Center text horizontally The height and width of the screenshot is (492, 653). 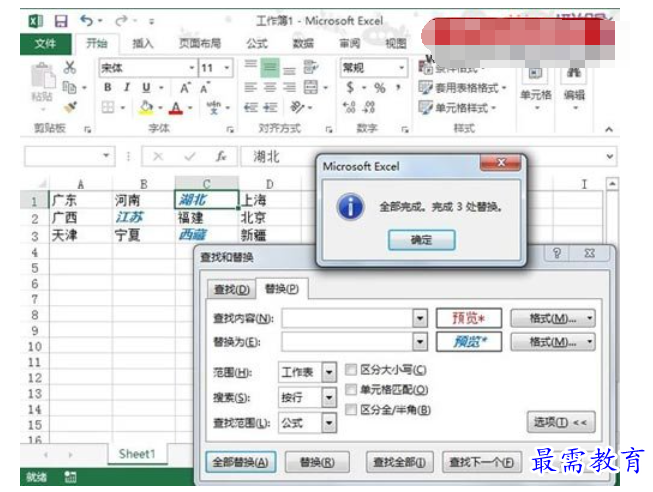point(270,87)
